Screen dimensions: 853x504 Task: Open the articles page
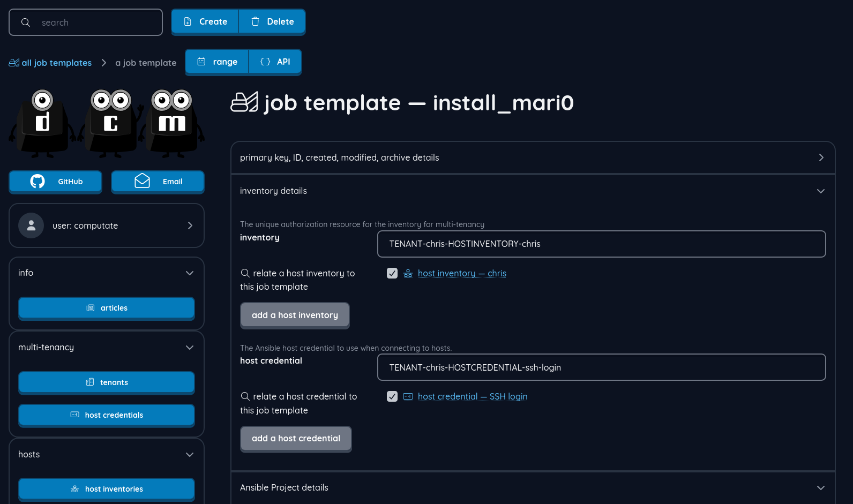click(107, 308)
